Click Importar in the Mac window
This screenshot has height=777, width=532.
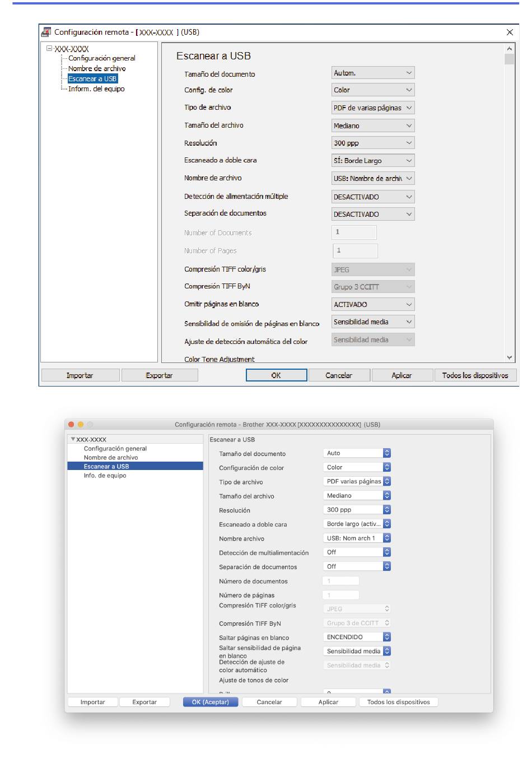[92, 702]
